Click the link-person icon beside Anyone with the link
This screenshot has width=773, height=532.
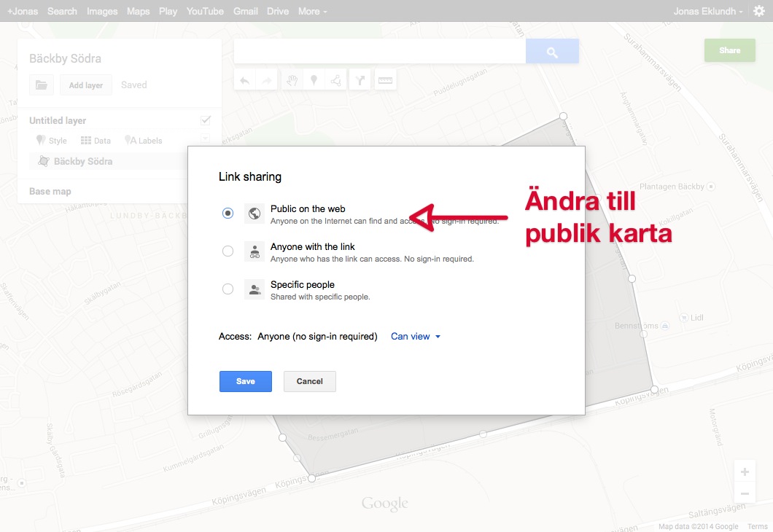point(255,251)
